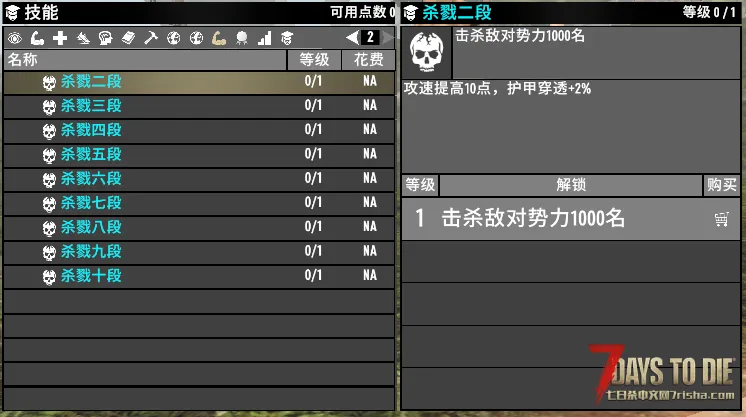The image size is (746, 417).
Task: Select the hammer crafting category icon
Action: tap(151, 38)
